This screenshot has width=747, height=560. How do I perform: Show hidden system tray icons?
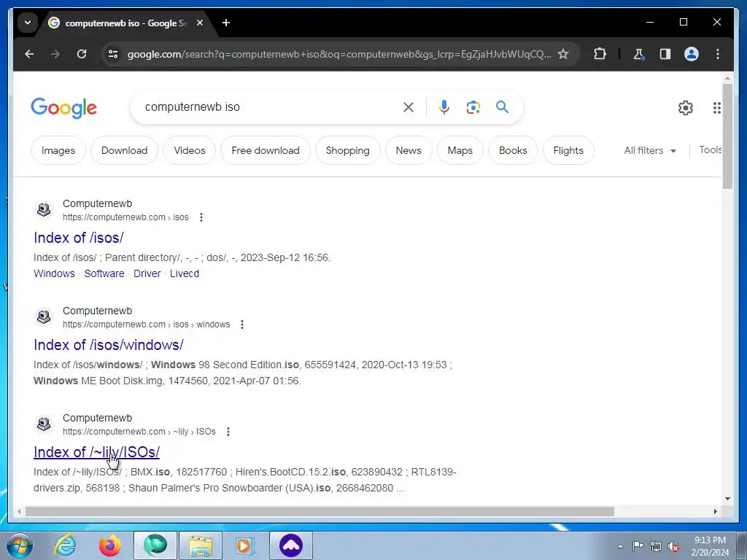pyautogui.click(x=620, y=546)
